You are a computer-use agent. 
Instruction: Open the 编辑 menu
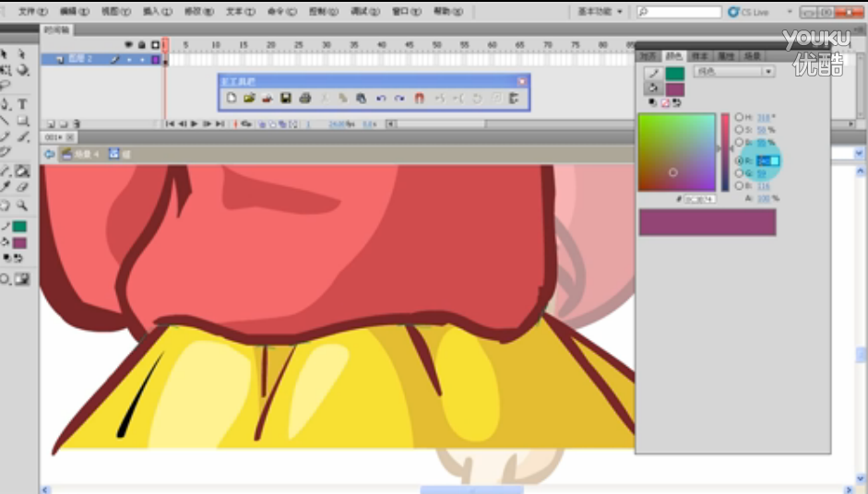click(x=74, y=11)
